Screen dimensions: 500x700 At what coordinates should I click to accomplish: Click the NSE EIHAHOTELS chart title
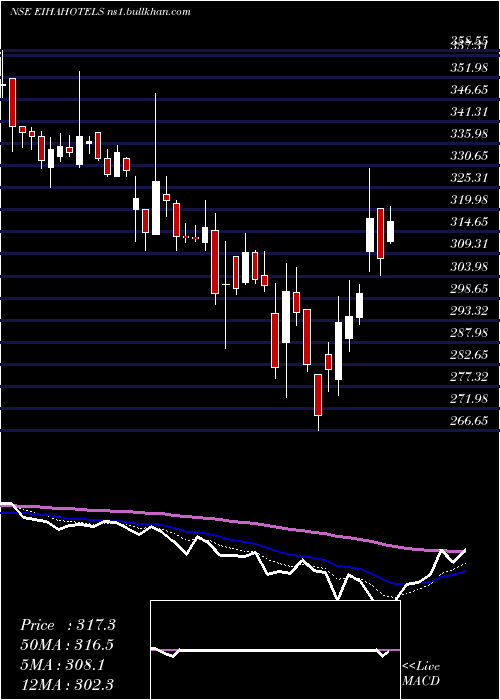point(100,11)
